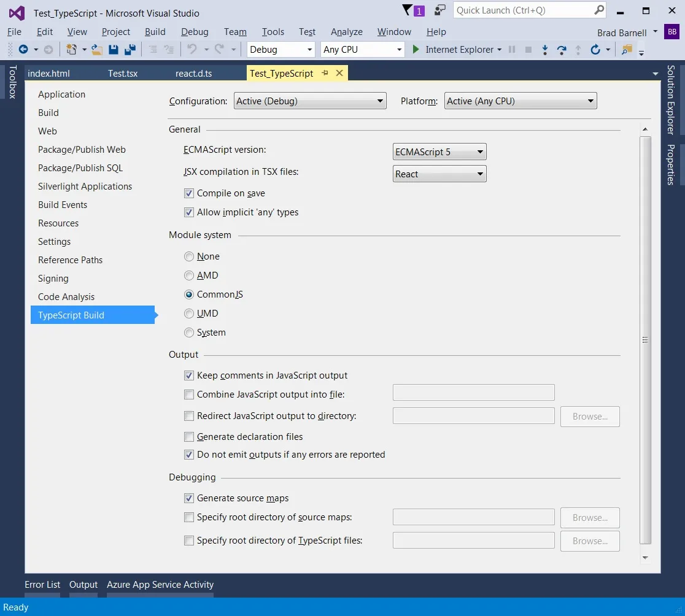Screen dimensions: 685x616
Task: Enable Specify root directory of TypeScript files
Action: tap(188, 541)
